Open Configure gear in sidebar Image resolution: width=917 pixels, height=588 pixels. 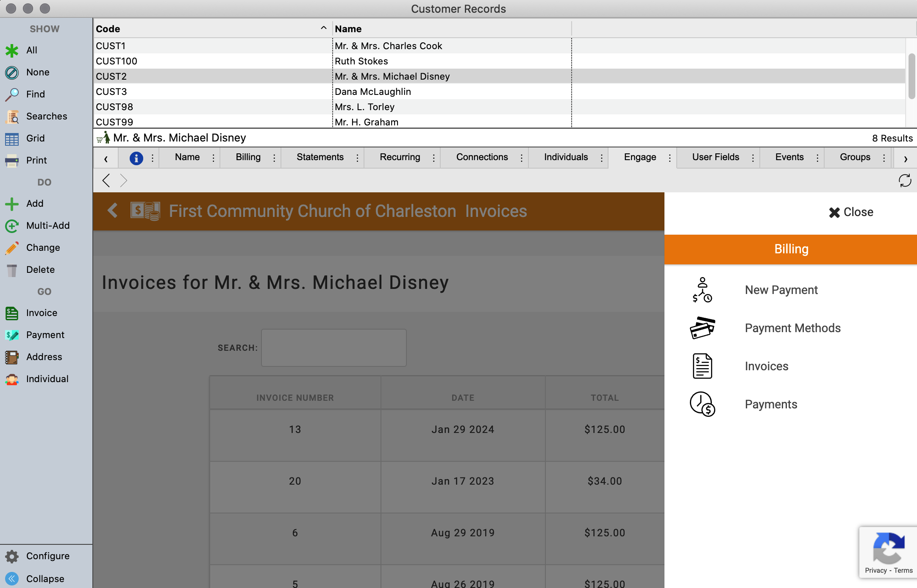(12, 556)
